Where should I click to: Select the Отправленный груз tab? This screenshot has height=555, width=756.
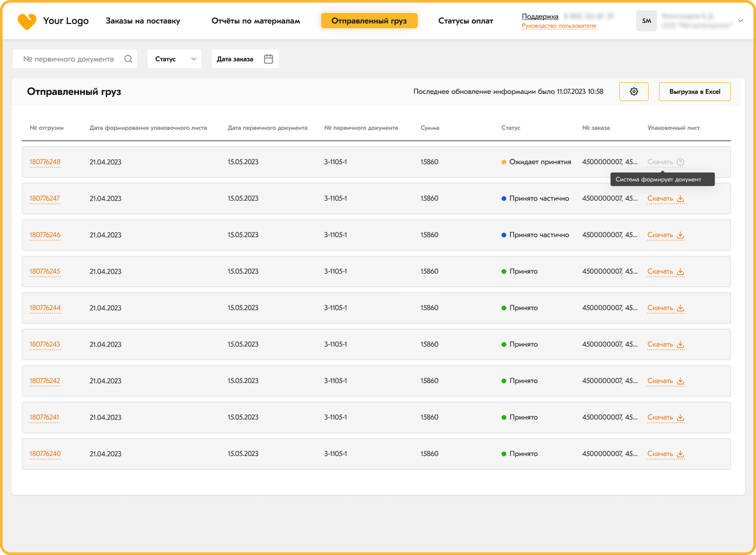pyautogui.click(x=369, y=21)
